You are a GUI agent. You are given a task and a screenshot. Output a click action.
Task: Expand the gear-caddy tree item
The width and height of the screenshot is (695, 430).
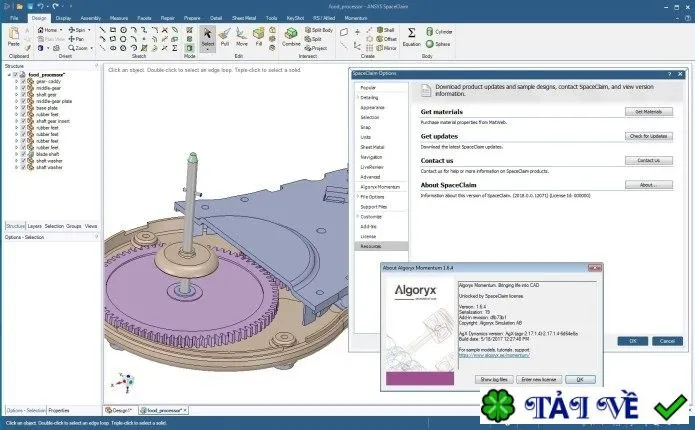[16, 82]
